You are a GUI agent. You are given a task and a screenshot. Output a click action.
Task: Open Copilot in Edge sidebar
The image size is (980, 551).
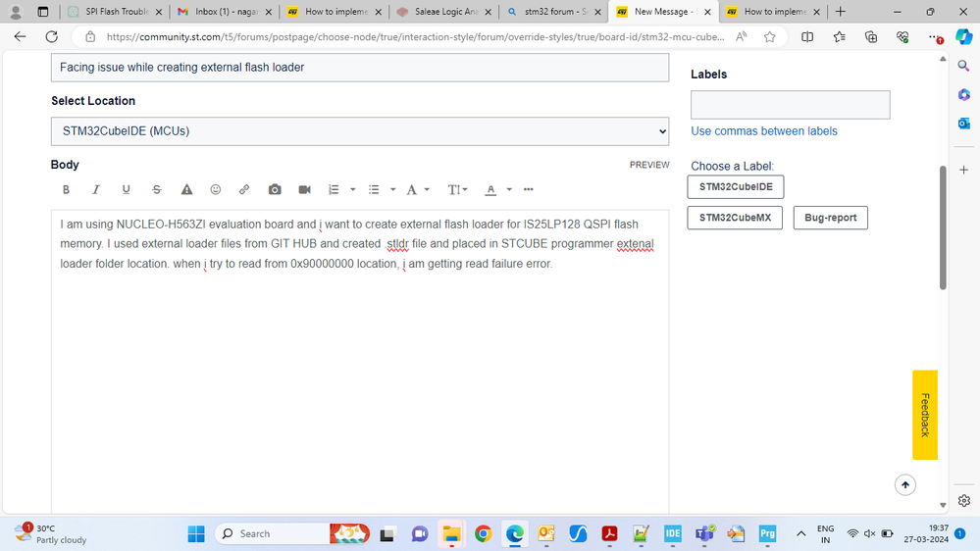[x=963, y=37]
